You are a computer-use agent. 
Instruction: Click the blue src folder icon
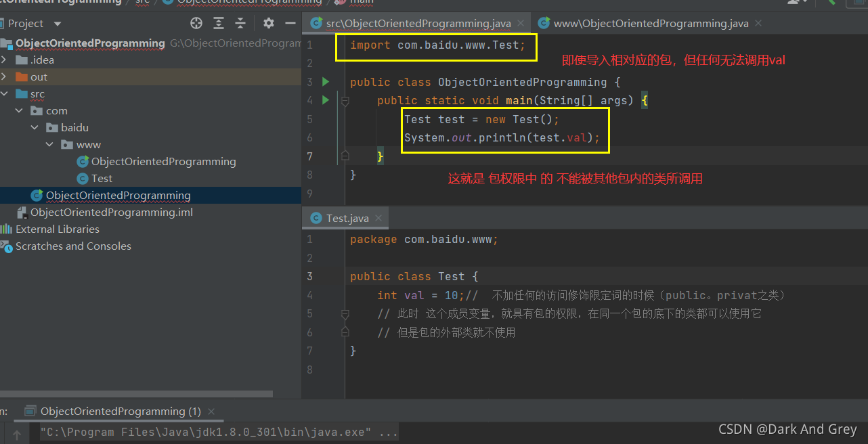tap(22, 94)
